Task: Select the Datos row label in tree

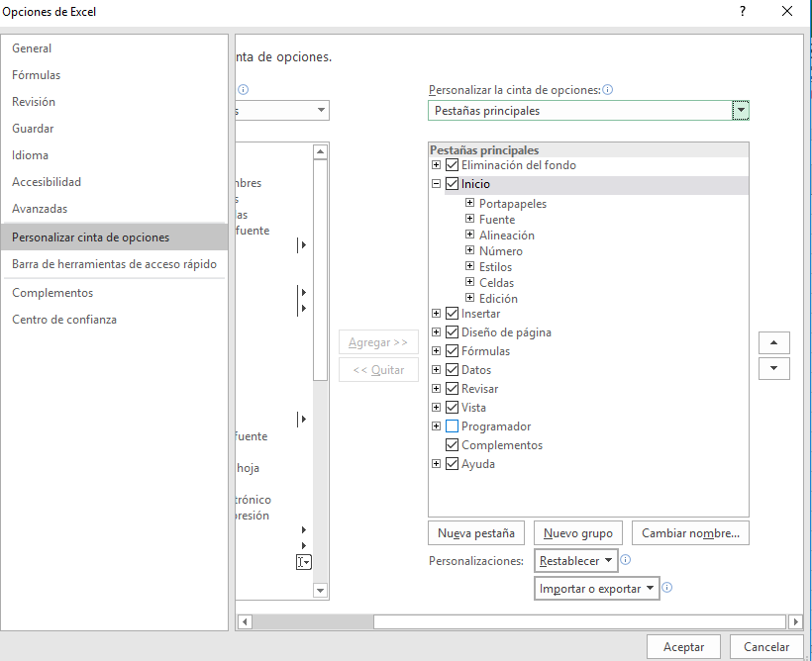Action: (476, 369)
